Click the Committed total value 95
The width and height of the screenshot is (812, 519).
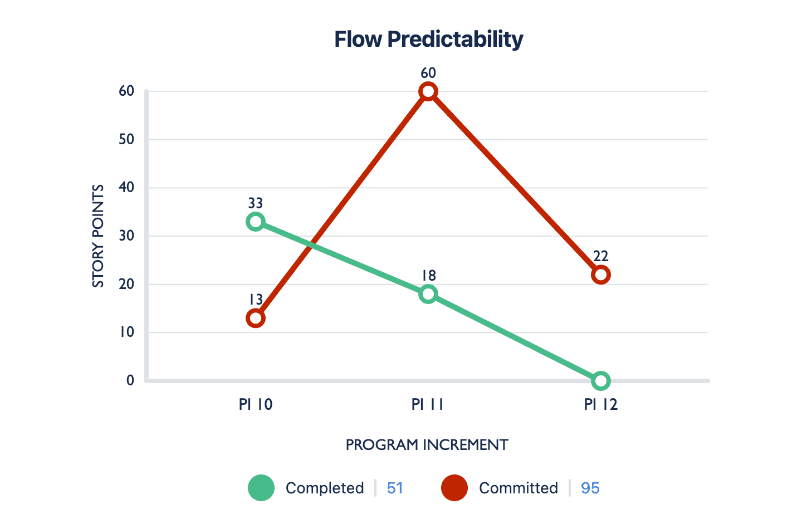(x=590, y=488)
